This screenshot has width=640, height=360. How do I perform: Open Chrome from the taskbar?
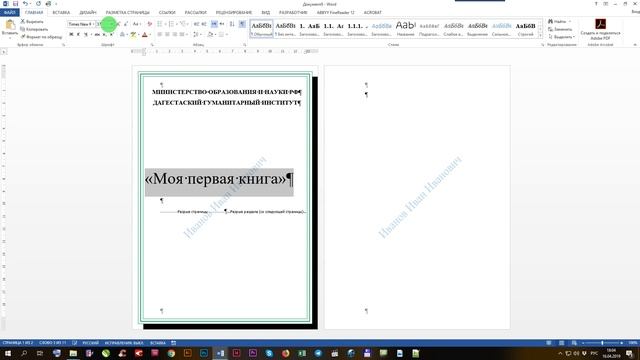click(171, 353)
